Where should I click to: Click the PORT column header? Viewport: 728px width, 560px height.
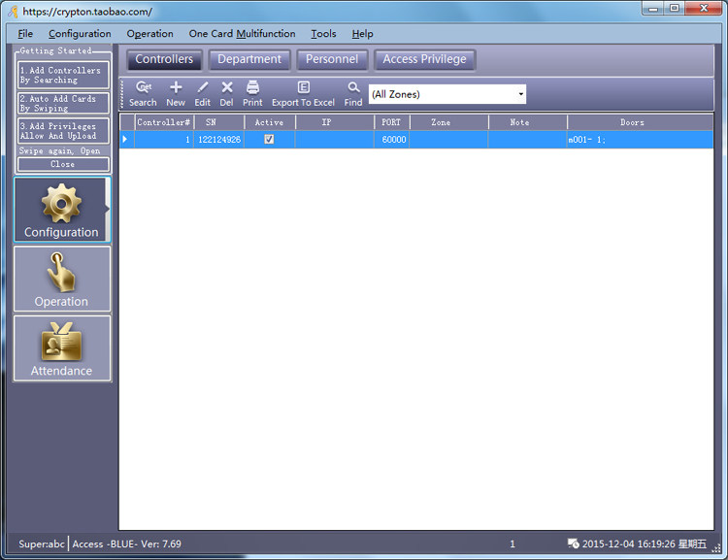[391, 122]
